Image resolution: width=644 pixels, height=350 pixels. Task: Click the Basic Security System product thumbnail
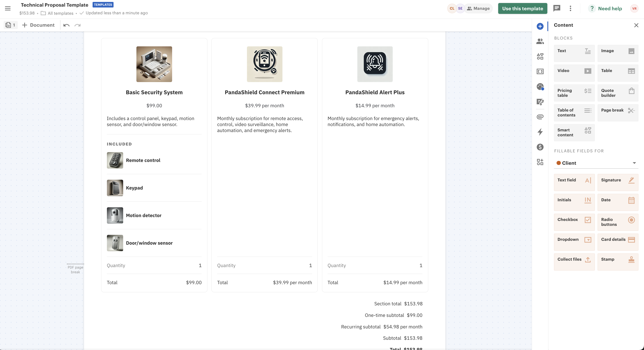[x=154, y=64]
